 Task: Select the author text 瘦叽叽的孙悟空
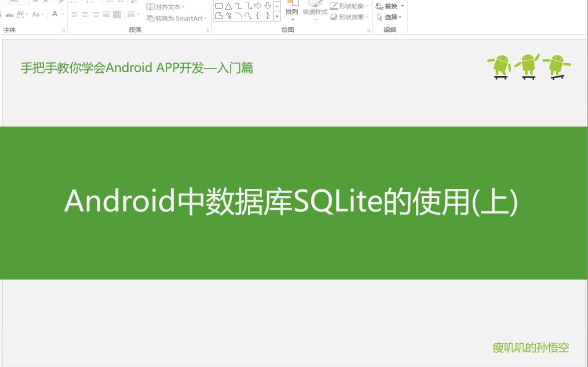coord(531,348)
